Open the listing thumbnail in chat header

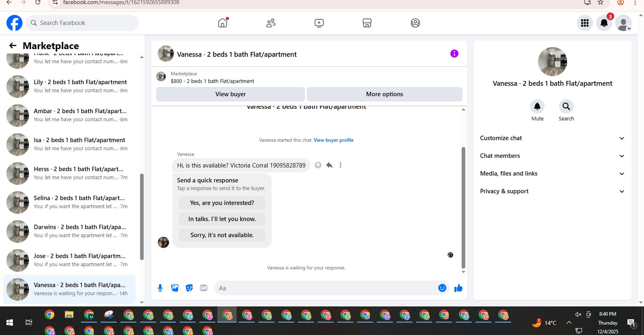pos(166,54)
